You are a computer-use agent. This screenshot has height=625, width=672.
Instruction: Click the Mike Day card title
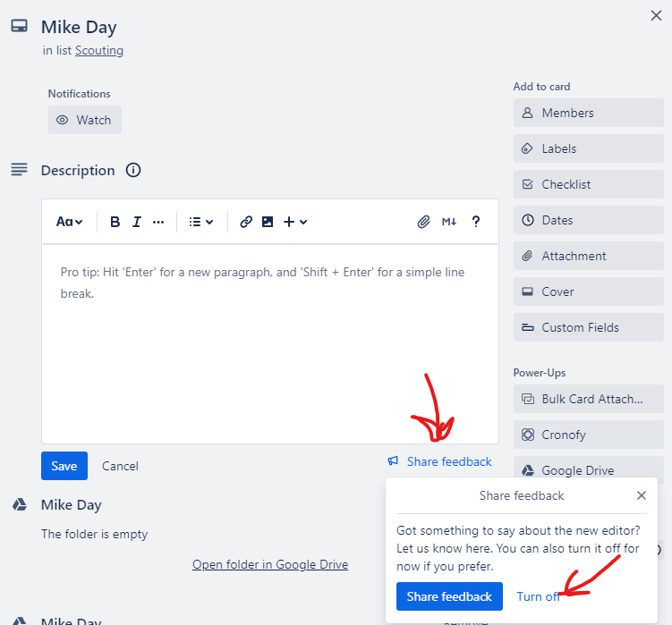click(x=79, y=27)
